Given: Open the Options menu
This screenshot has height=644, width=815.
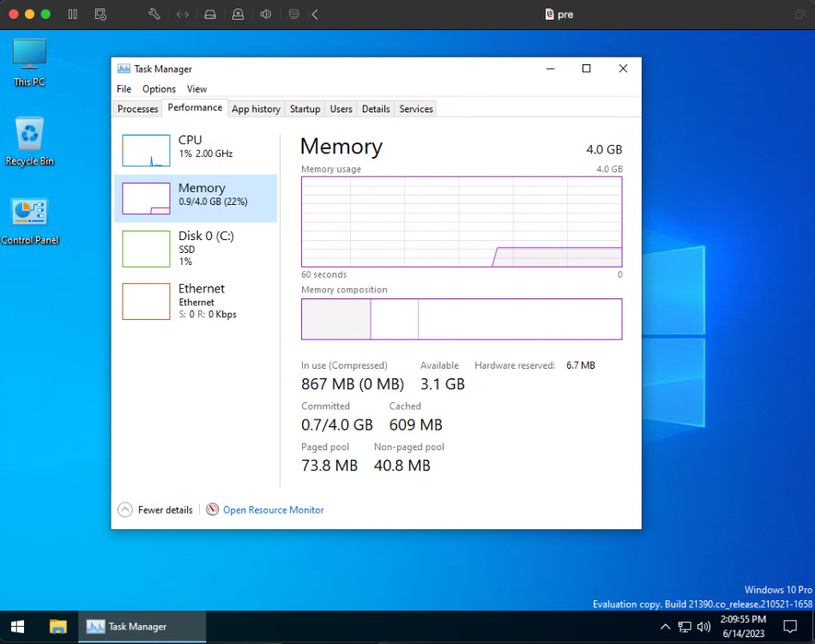Looking at the screenshot, I should (159, 88).
